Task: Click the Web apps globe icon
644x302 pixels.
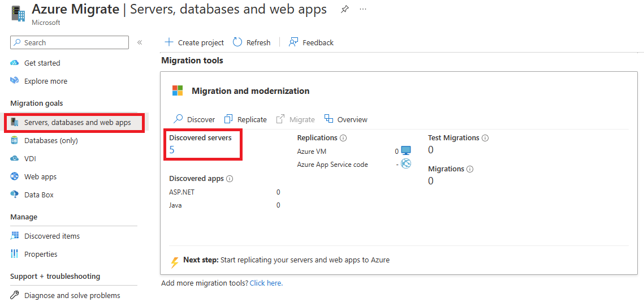Action: 15,176
